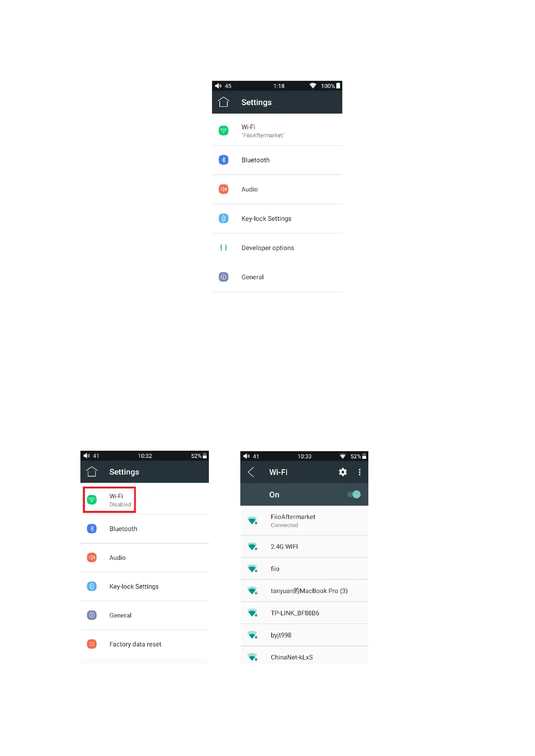Toggle the Wi-Fi On switch
This screenshot has height=756, width=535.
[x=354, y=494]
